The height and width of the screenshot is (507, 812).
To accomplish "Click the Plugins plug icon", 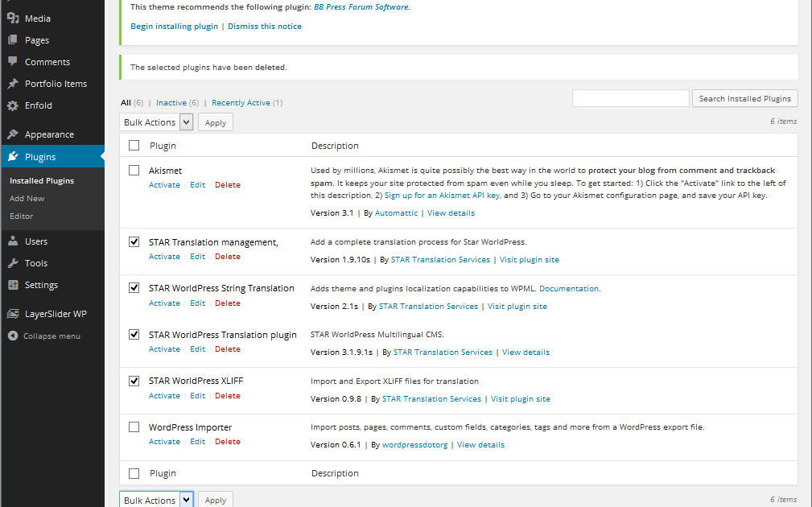I will [13, 156].
